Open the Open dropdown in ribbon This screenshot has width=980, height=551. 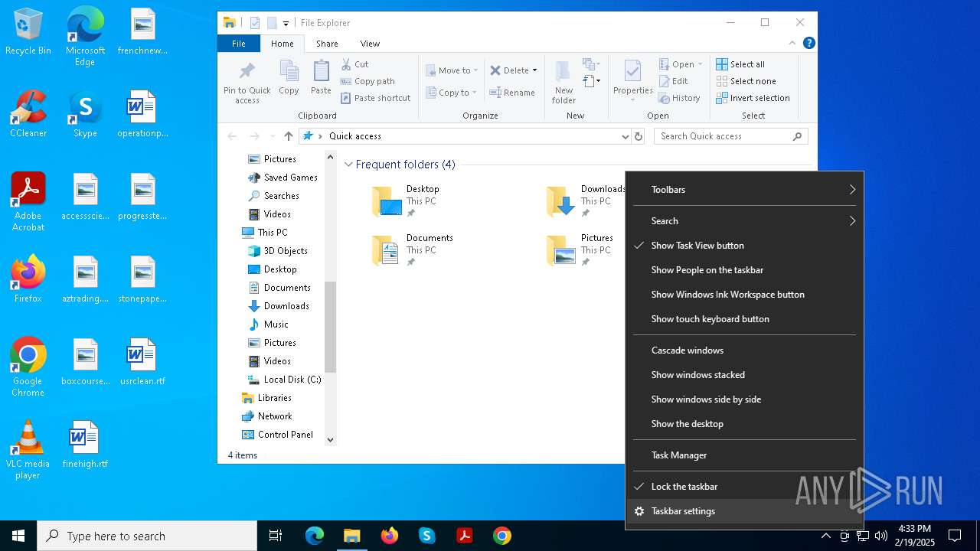click(681, 64)
